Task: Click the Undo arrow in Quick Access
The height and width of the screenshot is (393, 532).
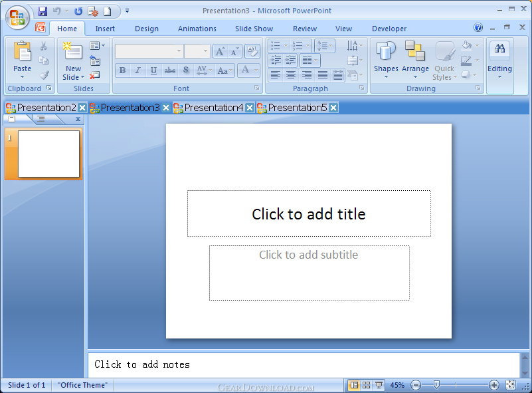Action: pyautogui.click(x=57, y=11)
